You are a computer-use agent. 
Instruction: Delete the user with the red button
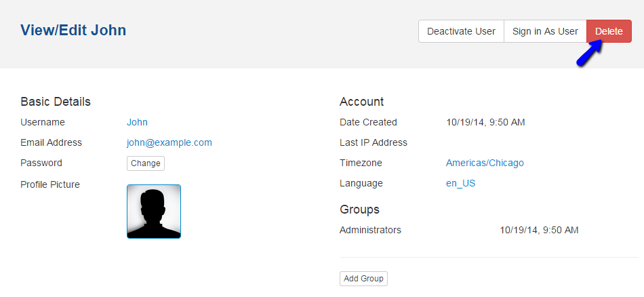pos(609,31)
